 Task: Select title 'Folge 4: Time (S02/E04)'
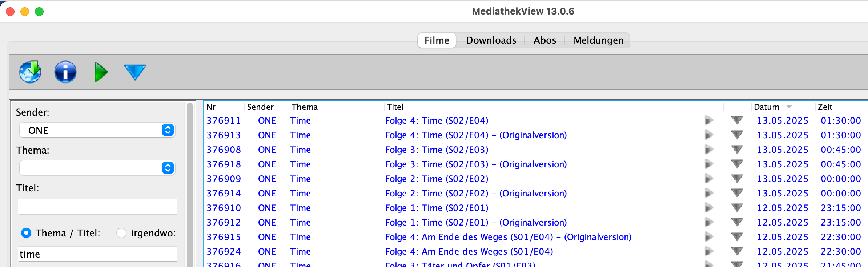tap(437, 120)
